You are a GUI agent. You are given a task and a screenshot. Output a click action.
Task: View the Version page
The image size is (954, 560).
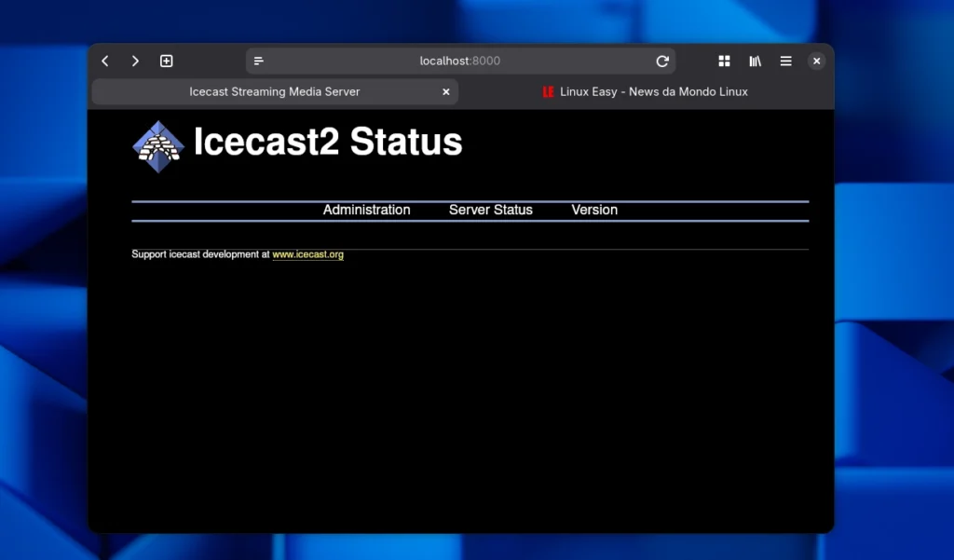(594, 210)
